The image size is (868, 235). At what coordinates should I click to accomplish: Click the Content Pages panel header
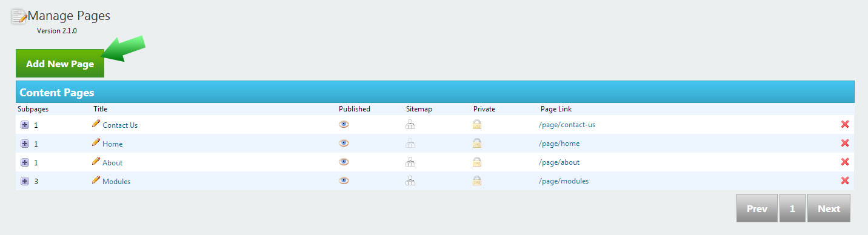[435, 92]
